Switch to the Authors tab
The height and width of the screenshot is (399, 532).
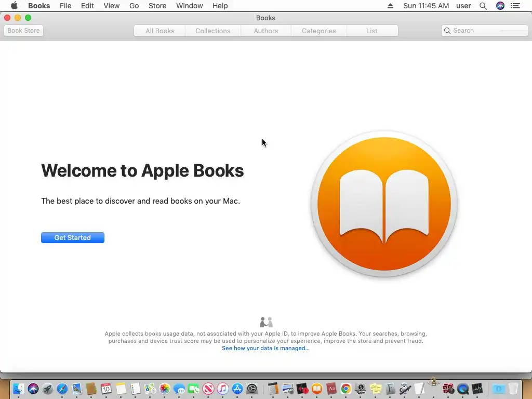tap(265, 31)
